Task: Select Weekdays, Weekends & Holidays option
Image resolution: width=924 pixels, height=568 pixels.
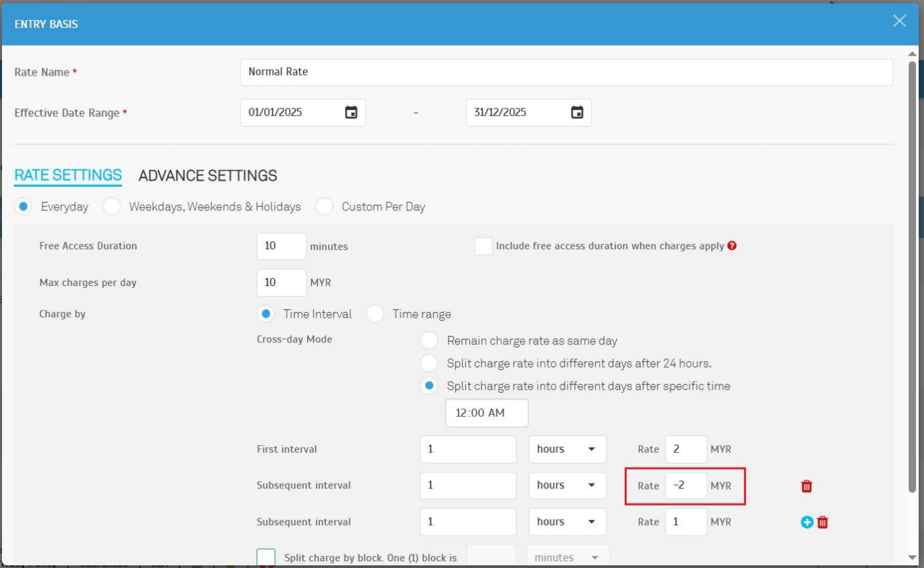Action: 112,207
